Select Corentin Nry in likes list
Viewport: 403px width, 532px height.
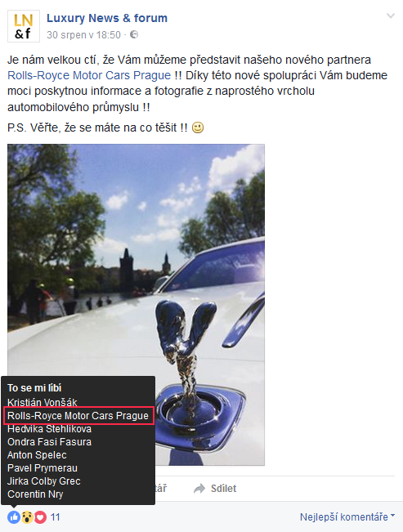pos(35,494)
